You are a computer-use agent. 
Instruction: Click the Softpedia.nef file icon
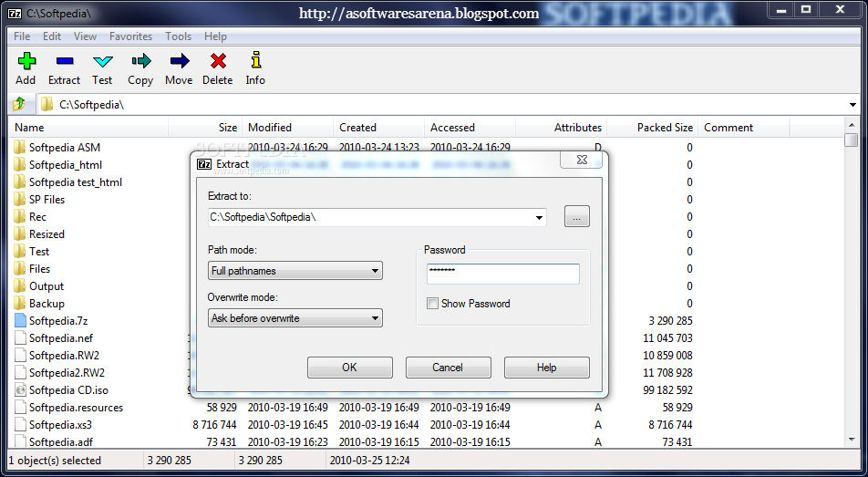[20, 338]
